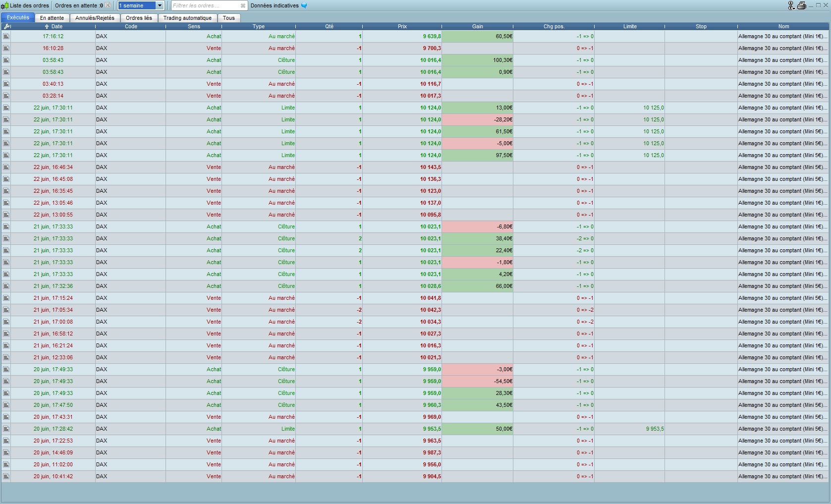
Task: Open details icon for the 16:10:28 order
Action: (6, 48)
